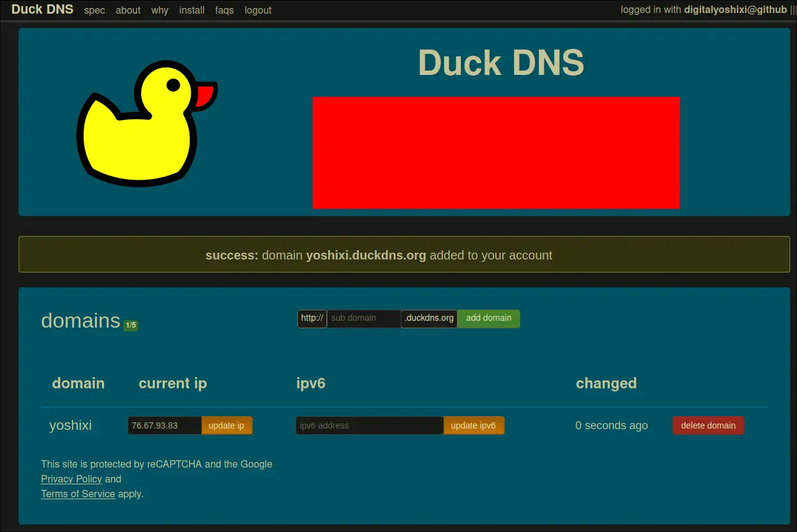Viewport: 797px width, 532px height.
Task: Click the 1/5 domains count badge
Action: 131,325
